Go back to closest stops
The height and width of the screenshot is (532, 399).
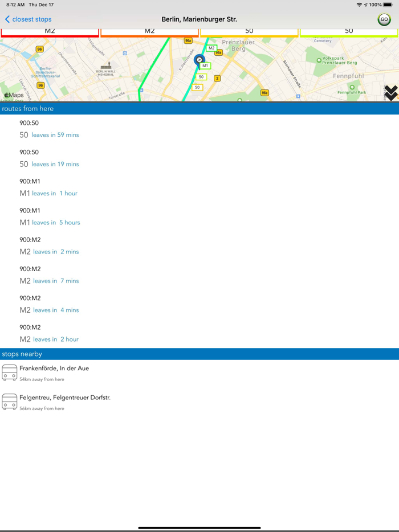click(x=28, y=19)
